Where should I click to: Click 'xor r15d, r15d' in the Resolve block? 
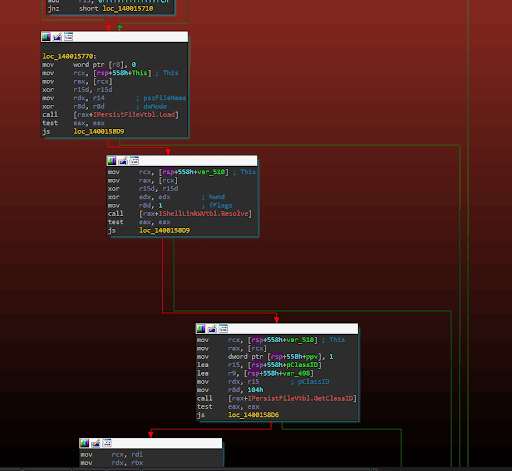[143, 189]
